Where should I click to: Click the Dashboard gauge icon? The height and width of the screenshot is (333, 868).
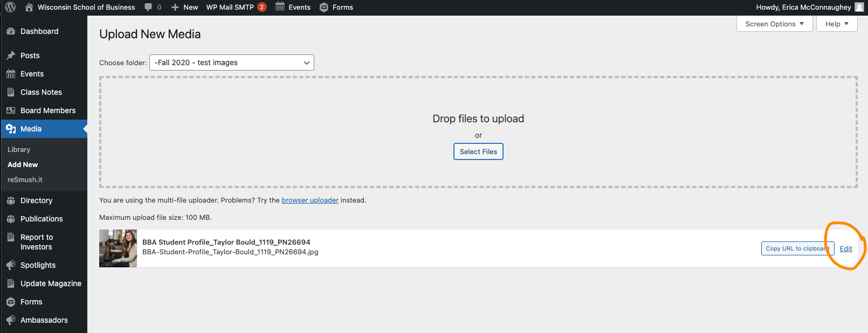pos(11,31)
